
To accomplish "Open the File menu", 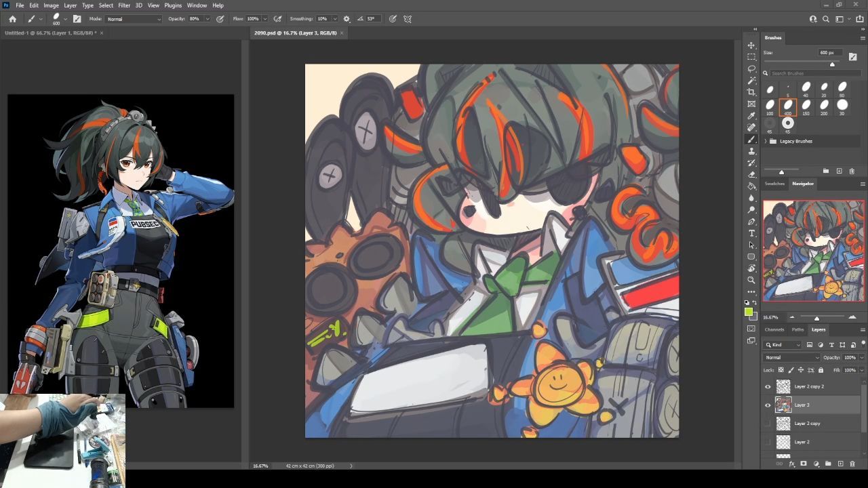I will pos(20,5).
